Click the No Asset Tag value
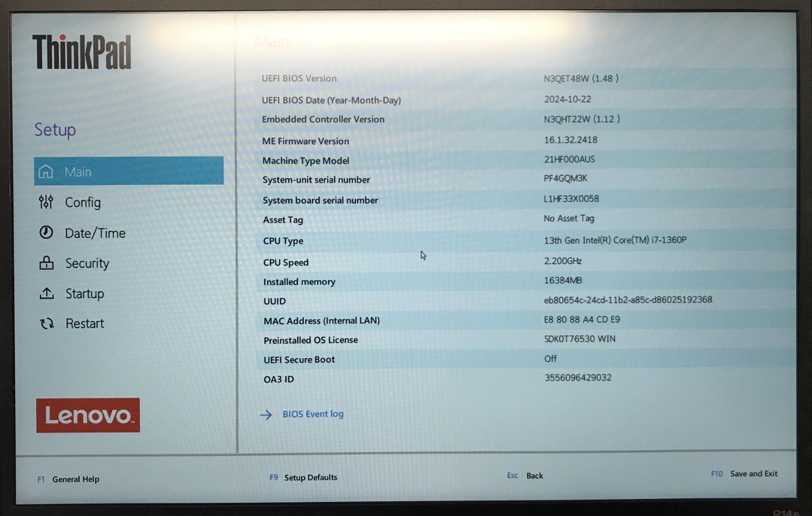 coord(569,218)
